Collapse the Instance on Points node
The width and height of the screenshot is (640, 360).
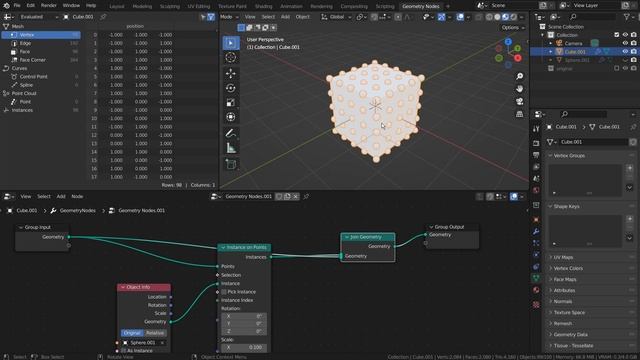coord(223,248)
